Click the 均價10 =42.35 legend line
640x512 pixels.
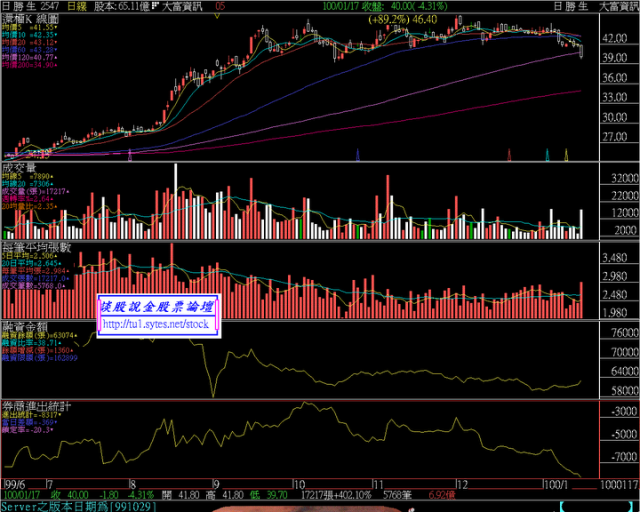click(29, 35)
